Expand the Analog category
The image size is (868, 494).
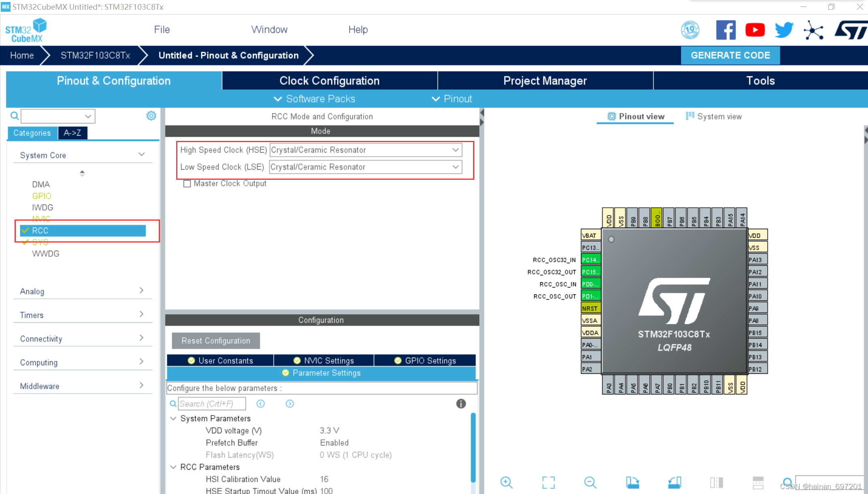pyautogui.click(x=141, y=290)
